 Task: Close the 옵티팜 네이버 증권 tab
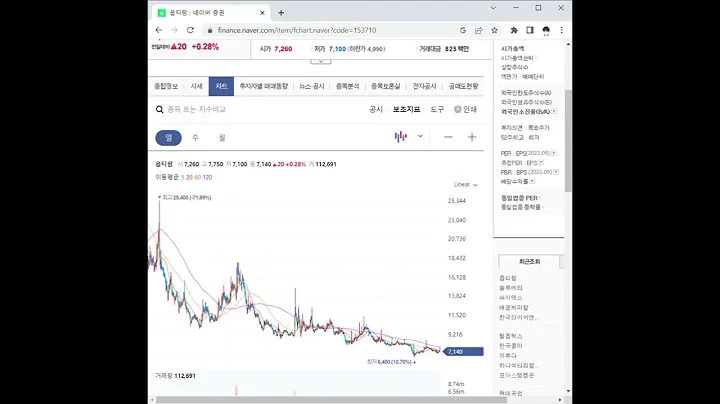(262, 13)
